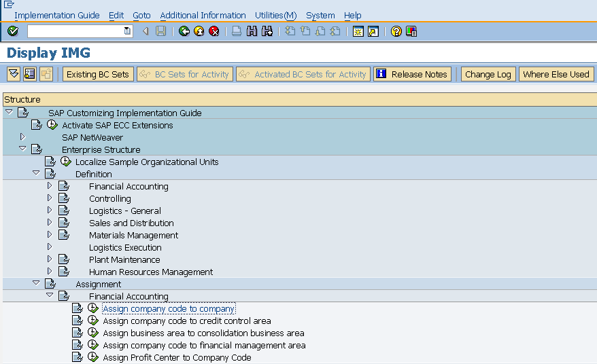The width and height of the screenshot is (597, 364).
Task: Click the Change Log button
Action: [x=488, y=74]
